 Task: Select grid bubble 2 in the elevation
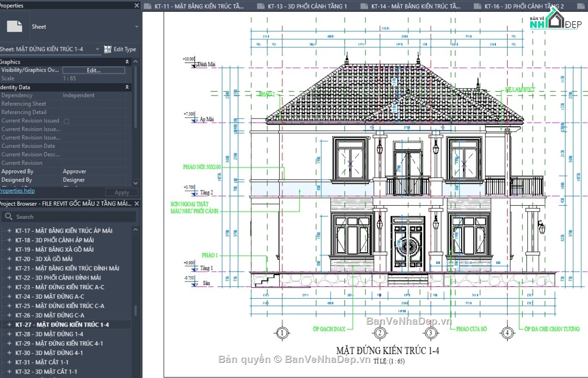click(x=380, y=333)
